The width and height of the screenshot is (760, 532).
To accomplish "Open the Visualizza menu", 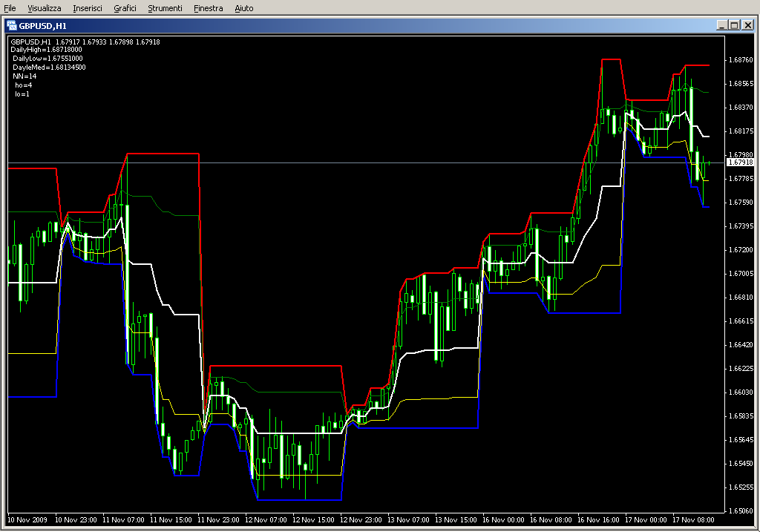I will click(x=45, y=8).
